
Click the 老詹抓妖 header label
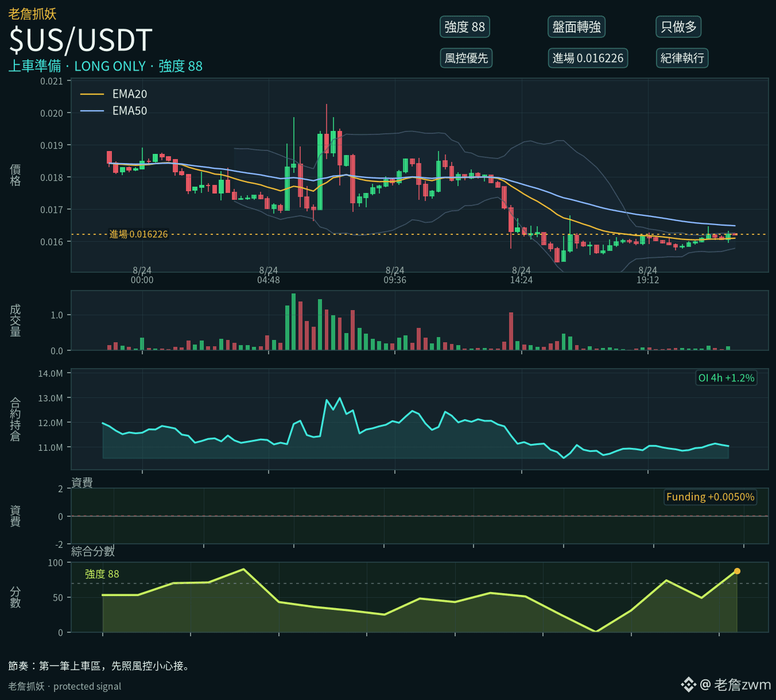pyautogui.click(x=32, y=14)
